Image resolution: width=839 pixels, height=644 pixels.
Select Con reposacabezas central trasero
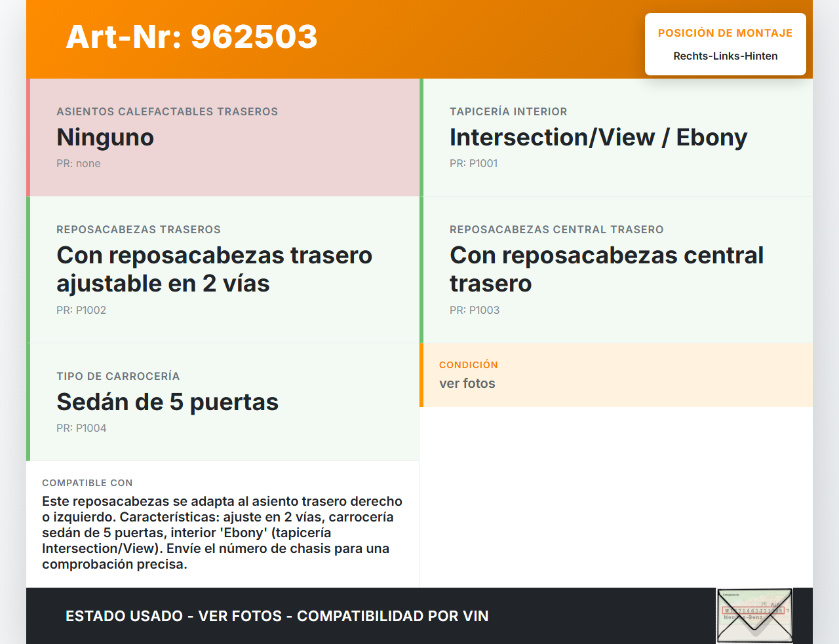(606, 269)
